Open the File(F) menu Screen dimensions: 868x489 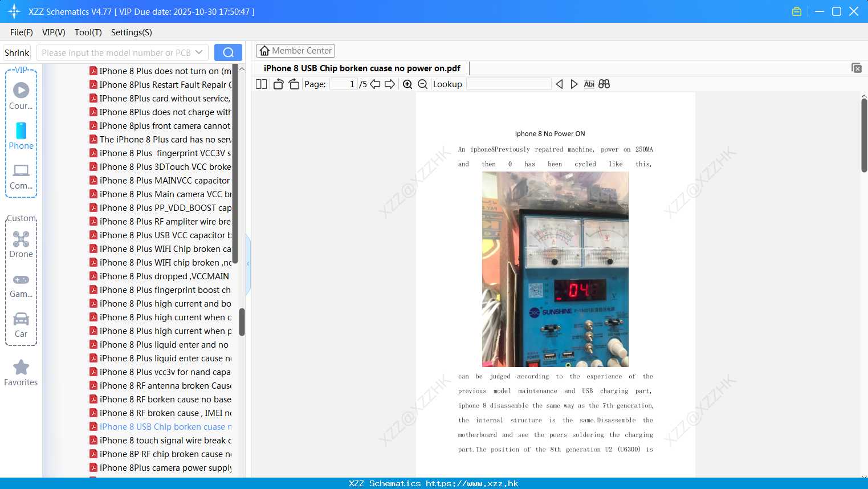[22, 32]
